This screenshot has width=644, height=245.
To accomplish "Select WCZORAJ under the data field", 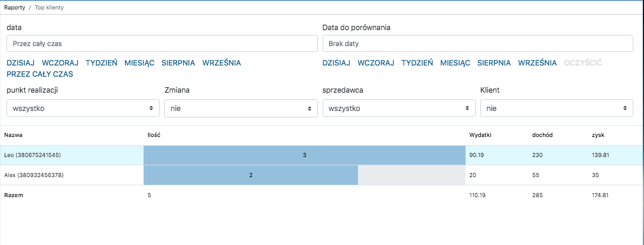I will [x=60, y=63].
